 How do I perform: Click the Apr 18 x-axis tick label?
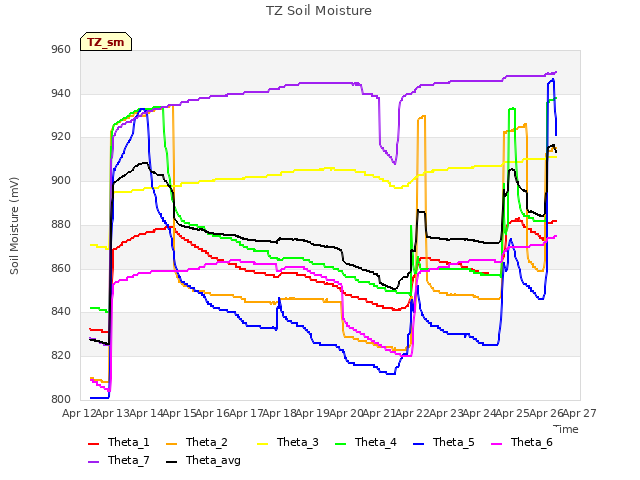(279, 413)
